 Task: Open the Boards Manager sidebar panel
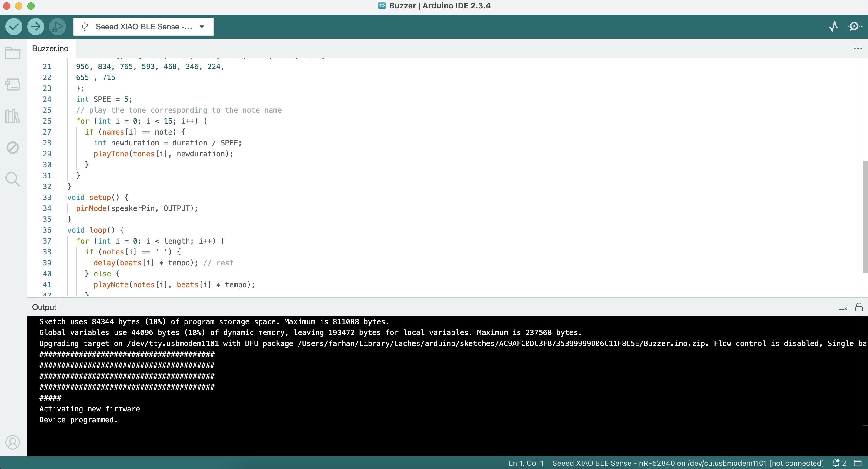click(x=13, y=84)
